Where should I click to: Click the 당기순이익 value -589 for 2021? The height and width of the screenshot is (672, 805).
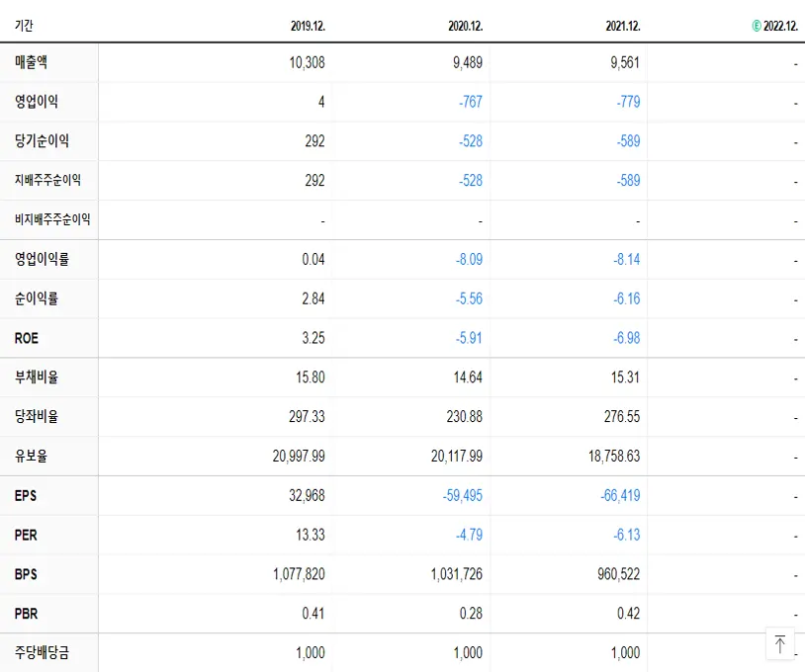[628, 141]
